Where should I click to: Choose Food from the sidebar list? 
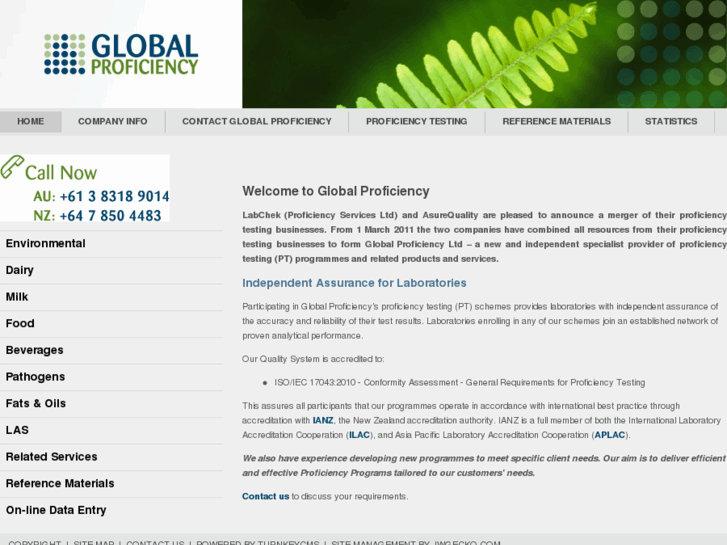(x=111, y=324)
